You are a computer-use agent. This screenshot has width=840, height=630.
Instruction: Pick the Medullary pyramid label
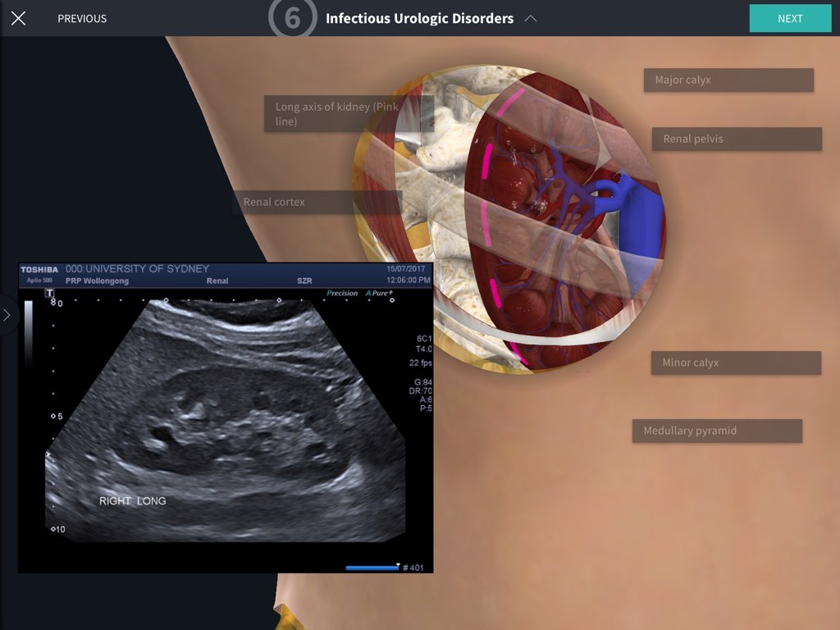point(716,431)
